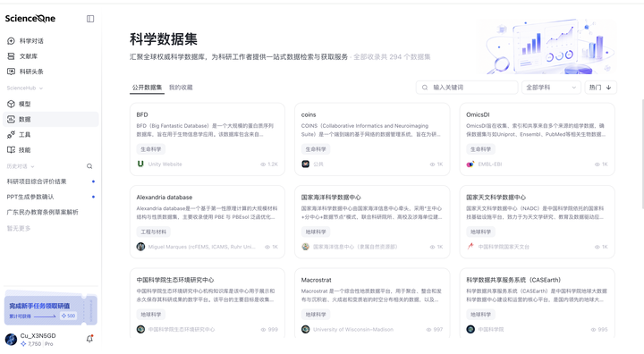Click the 生命科学 tag on BFD card
Viewport: 644px width, 354px height.
(151, 149)
